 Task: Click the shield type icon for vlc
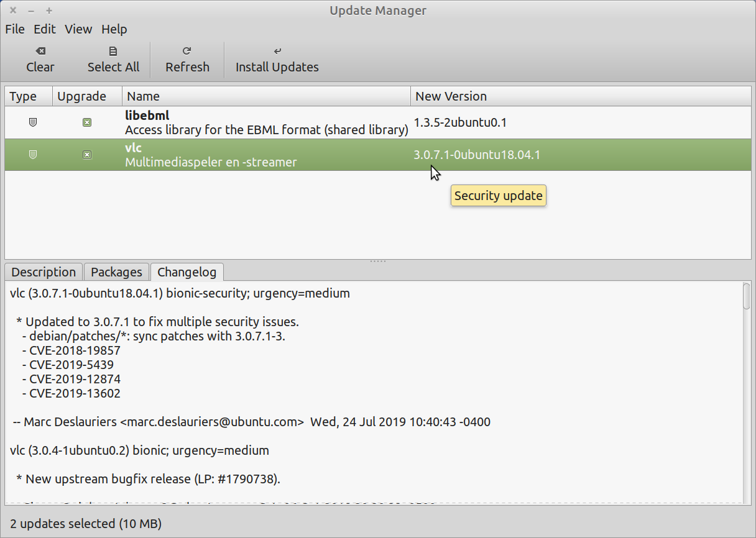(33, 155)
